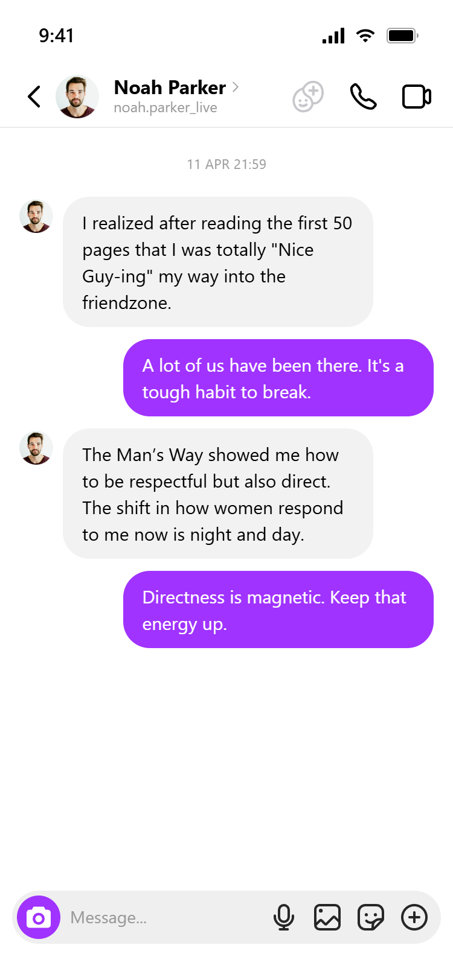This screenshot has width=453, height=980.
Task: Tap Noah's avatar beside the first message
Action: [36, 217]
